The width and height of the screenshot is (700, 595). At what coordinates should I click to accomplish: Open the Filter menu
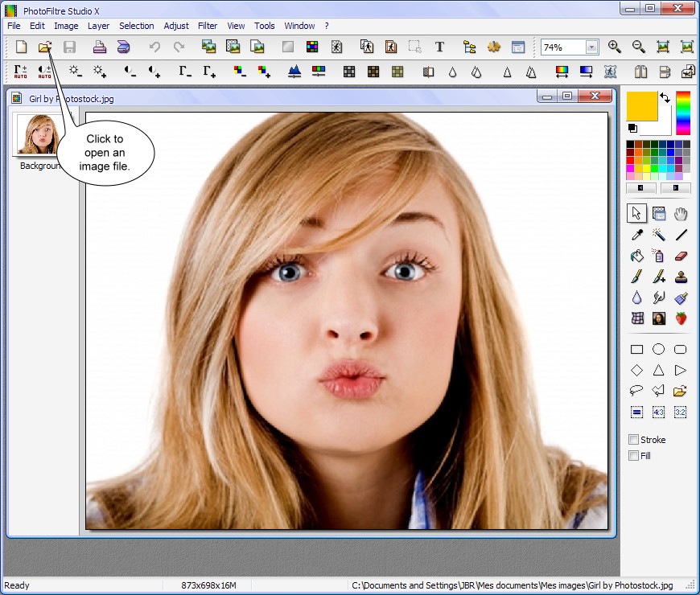[207, 25]
